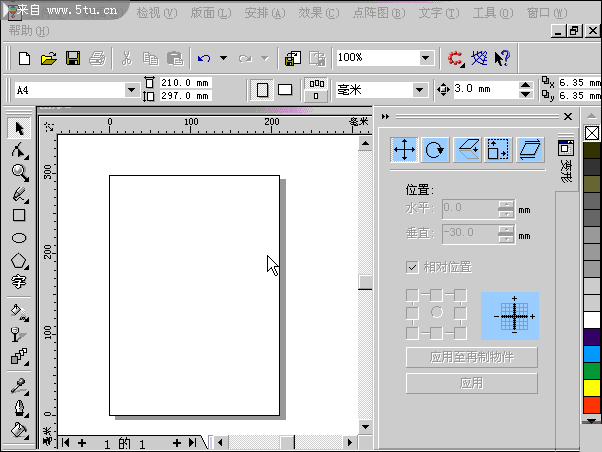
Task: Click the 应用 button
Action: pos(471,383)
